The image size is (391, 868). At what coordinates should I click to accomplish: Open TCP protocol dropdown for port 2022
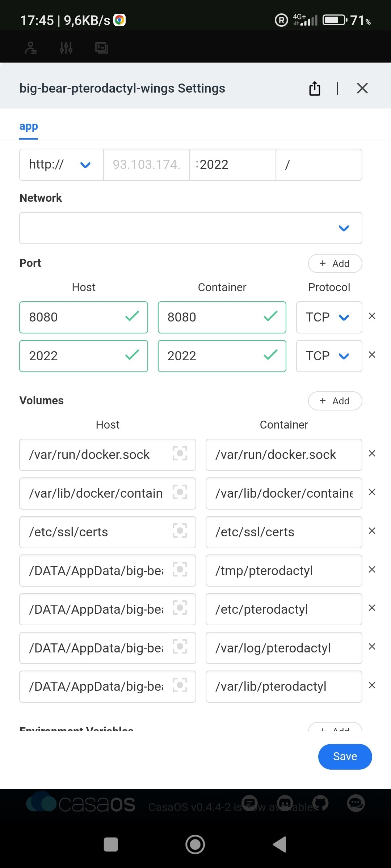[329, 356]
